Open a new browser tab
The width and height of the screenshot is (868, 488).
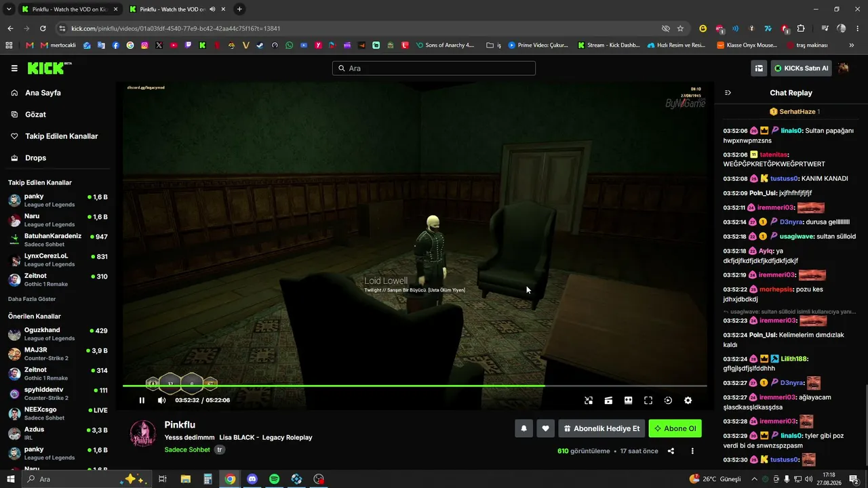coord(239,9)
